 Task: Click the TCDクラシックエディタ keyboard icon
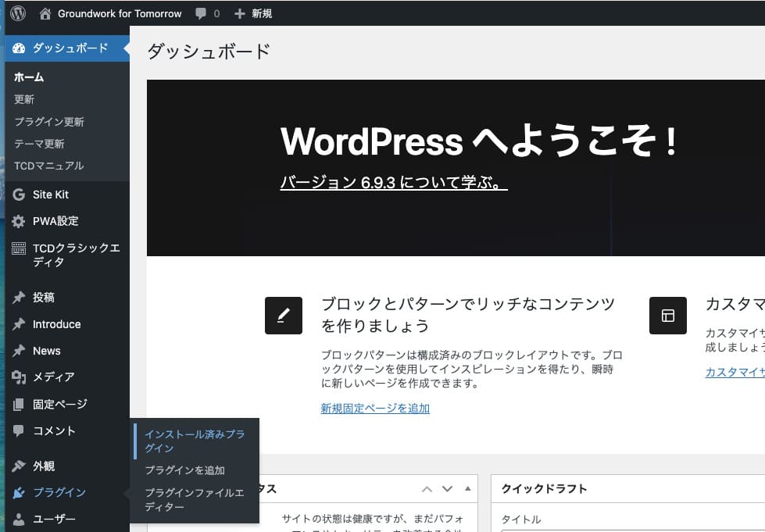pos(18,248)
